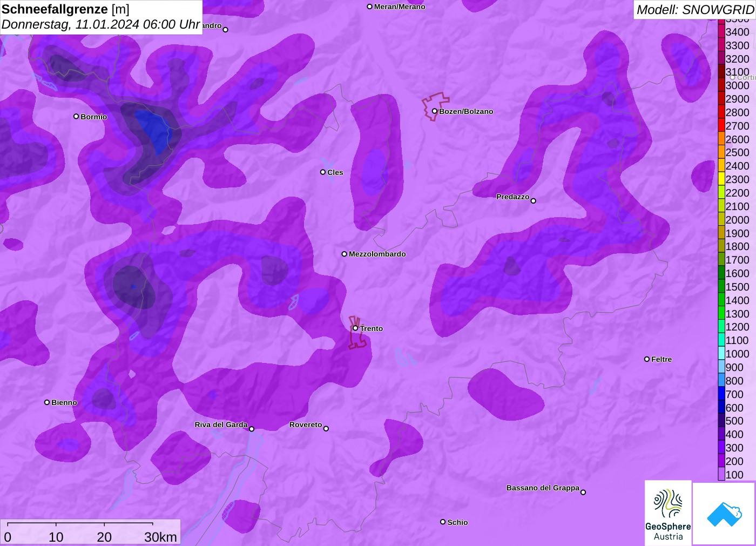Click the legend value 3000

[x=738, y=85]
